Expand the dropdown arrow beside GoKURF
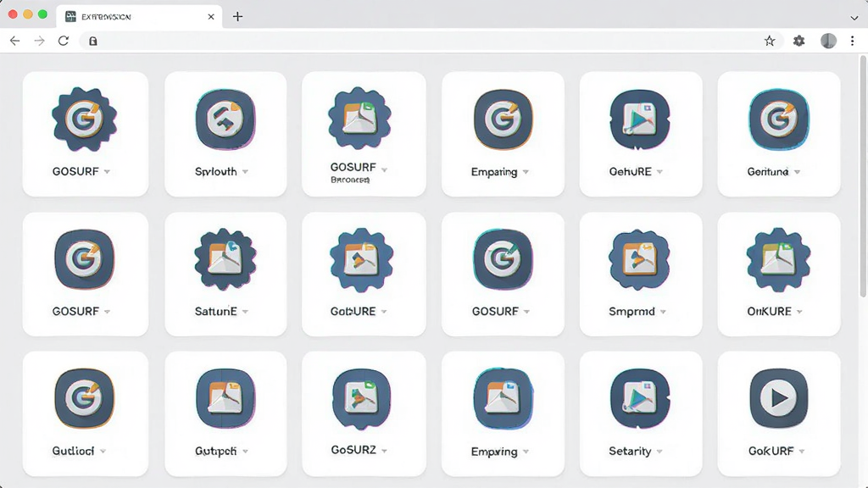 pyautogui.click(x=802, y=452)
